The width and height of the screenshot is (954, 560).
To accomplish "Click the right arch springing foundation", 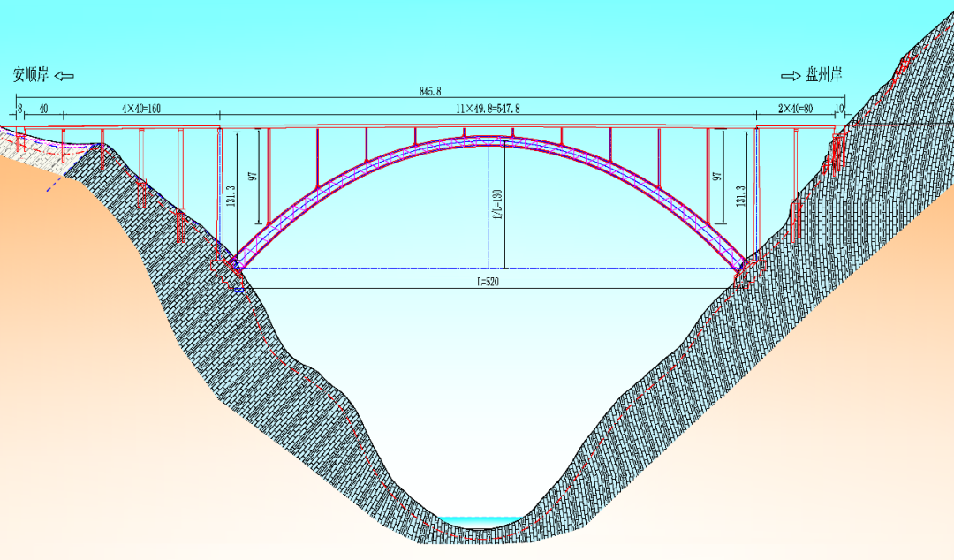I will click(x=746, y=268).
